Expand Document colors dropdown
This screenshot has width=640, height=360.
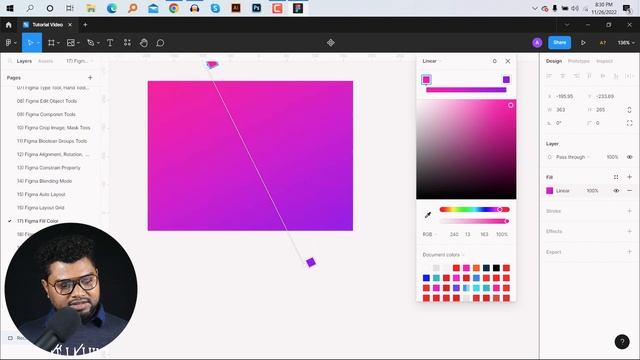[x=443, y=255]
